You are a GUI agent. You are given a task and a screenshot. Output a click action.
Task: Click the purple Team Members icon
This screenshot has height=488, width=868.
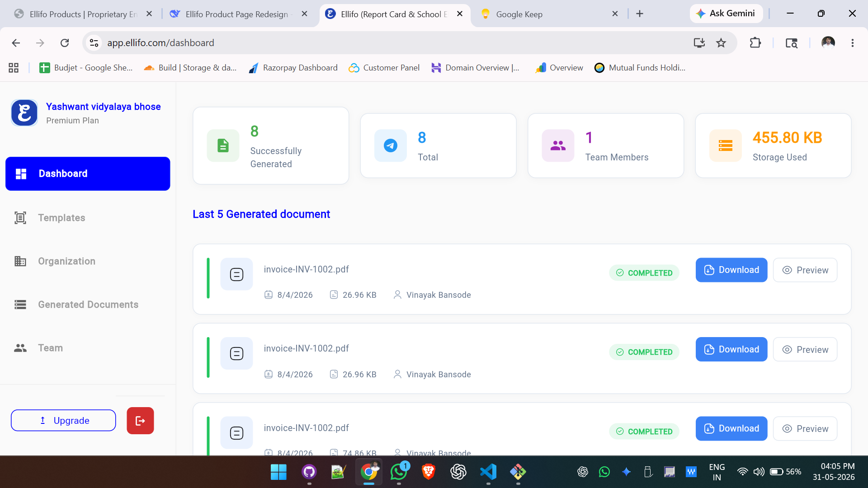coord(558,145)
